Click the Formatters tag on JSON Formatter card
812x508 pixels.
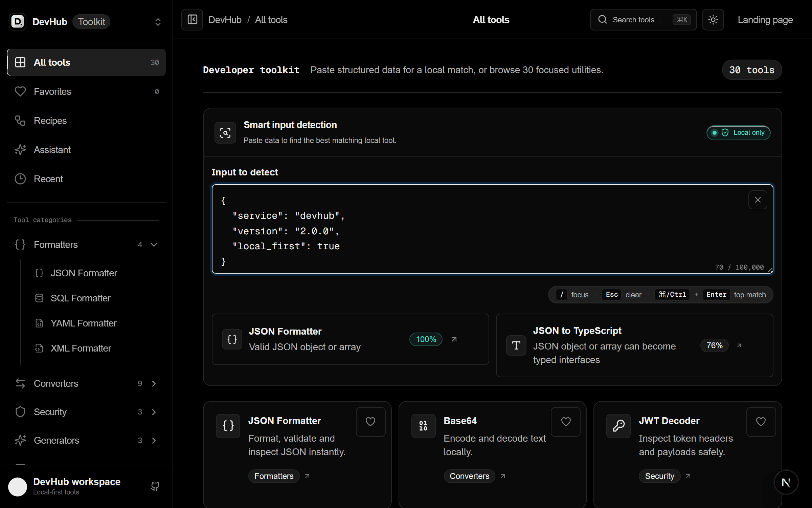(274, 476)
